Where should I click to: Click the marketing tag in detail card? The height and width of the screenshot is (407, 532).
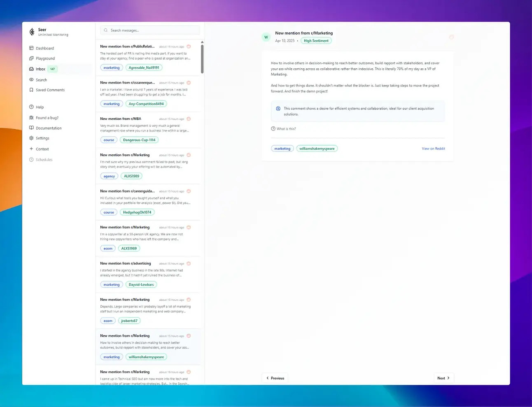coord(282,149)
